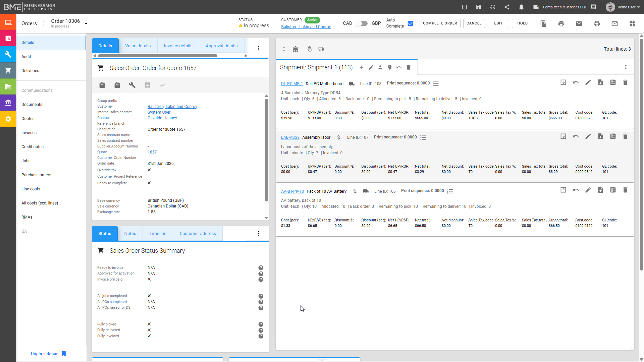Open the yellow settings gear in left sidebar
This screenshot has width=644, height=362.
[x=8, y=119]
